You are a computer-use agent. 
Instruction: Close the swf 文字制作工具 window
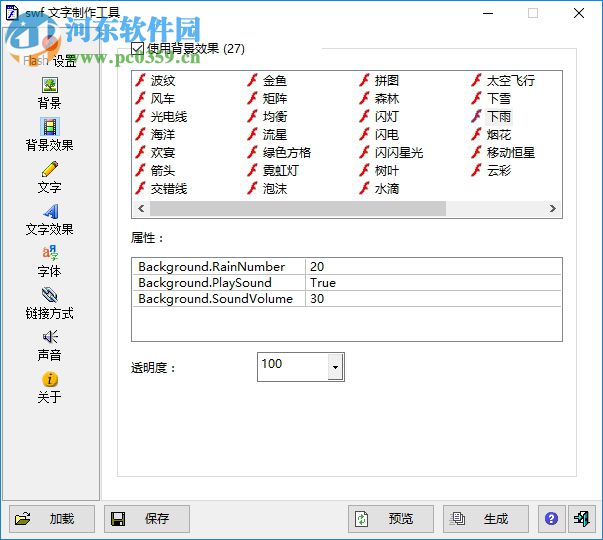pos(579,13)
